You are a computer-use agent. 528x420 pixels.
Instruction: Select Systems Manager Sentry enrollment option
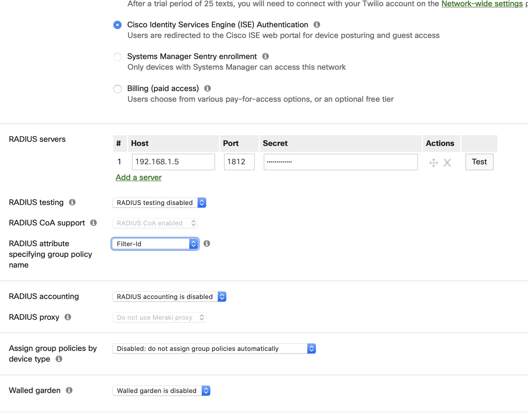coord(117,57)
